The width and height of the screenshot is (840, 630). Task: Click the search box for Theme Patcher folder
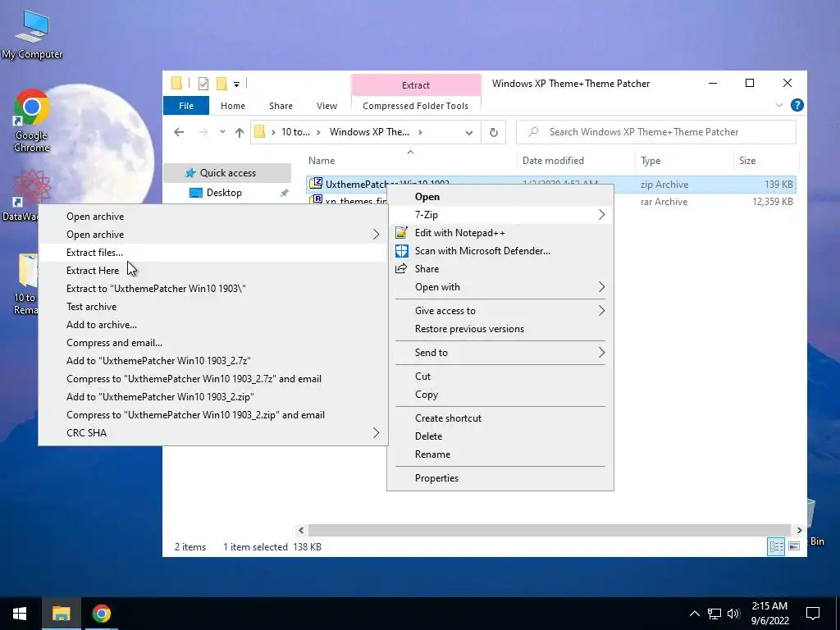655,132
